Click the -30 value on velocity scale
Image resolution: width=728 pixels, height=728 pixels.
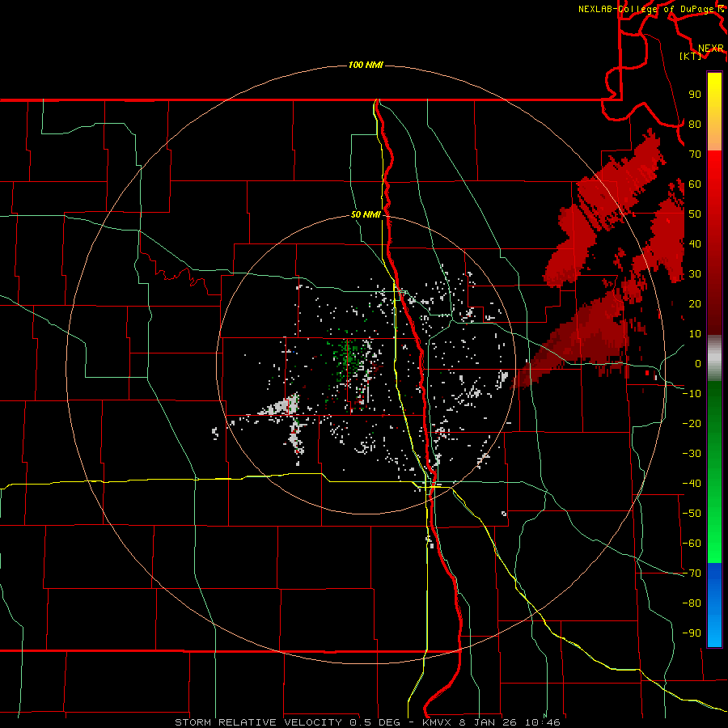click(692, 454)
